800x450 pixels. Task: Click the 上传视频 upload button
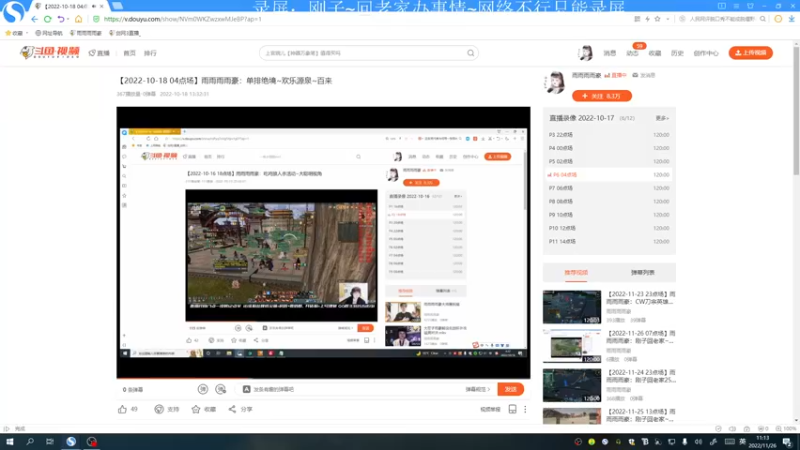751,53
